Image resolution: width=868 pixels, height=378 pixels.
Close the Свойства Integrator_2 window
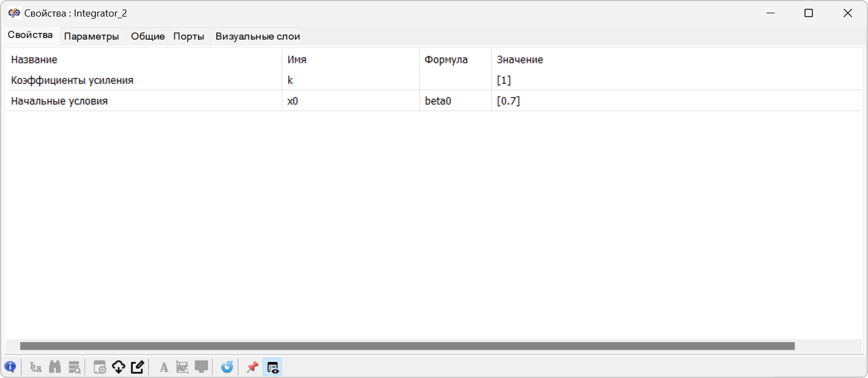tap(848, 13)
